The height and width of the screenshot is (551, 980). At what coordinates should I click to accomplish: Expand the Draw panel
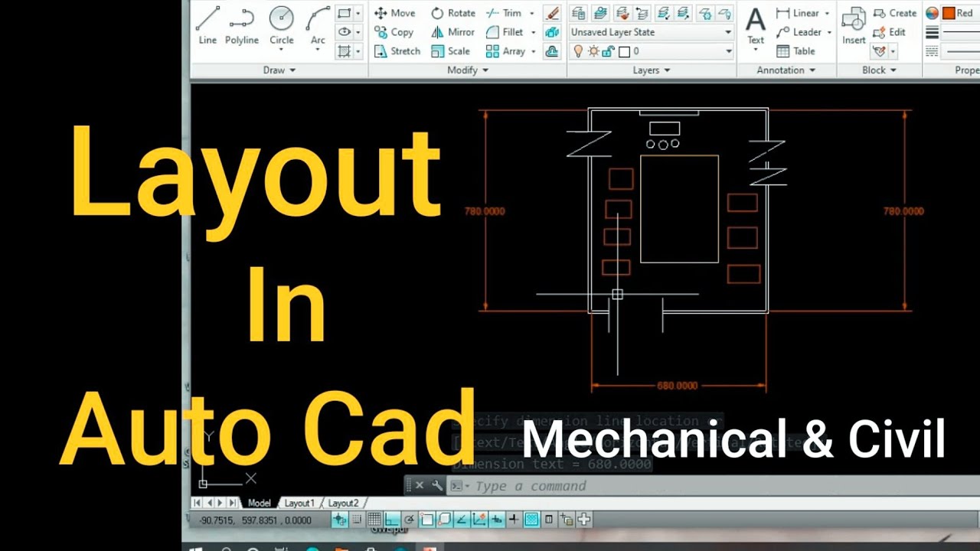tap(279, 70)
